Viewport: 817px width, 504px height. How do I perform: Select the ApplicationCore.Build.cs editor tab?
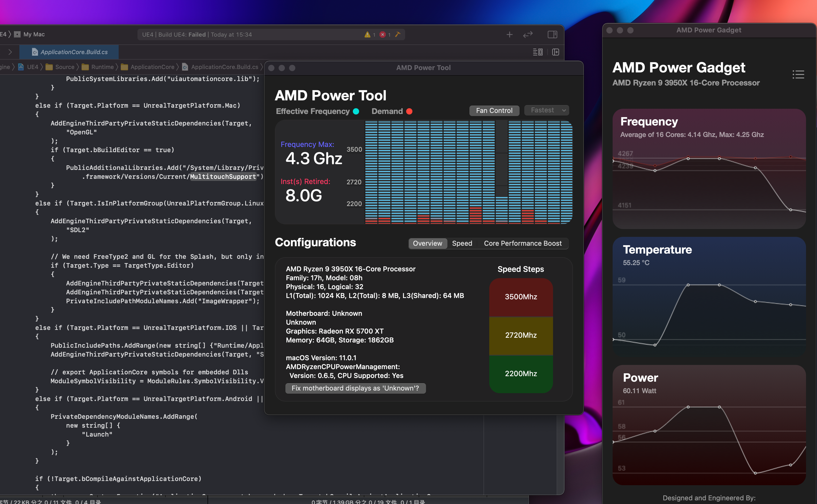tap(69, 52)
